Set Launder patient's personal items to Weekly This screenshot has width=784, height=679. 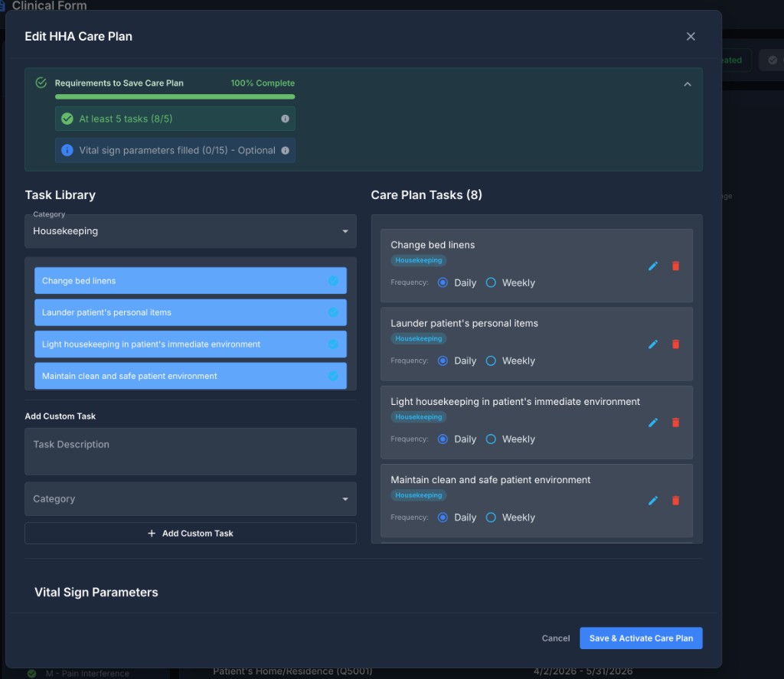click(491, 361)
